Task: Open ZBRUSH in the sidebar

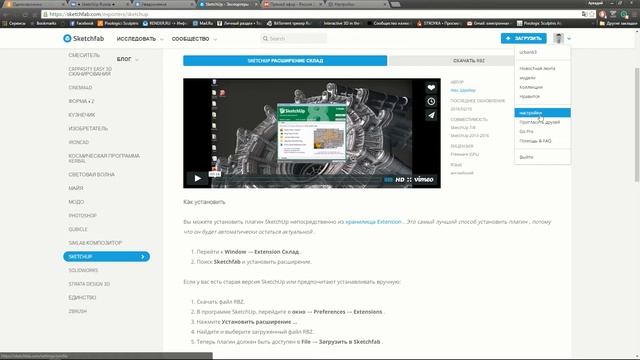Action: tap(78, 311)
